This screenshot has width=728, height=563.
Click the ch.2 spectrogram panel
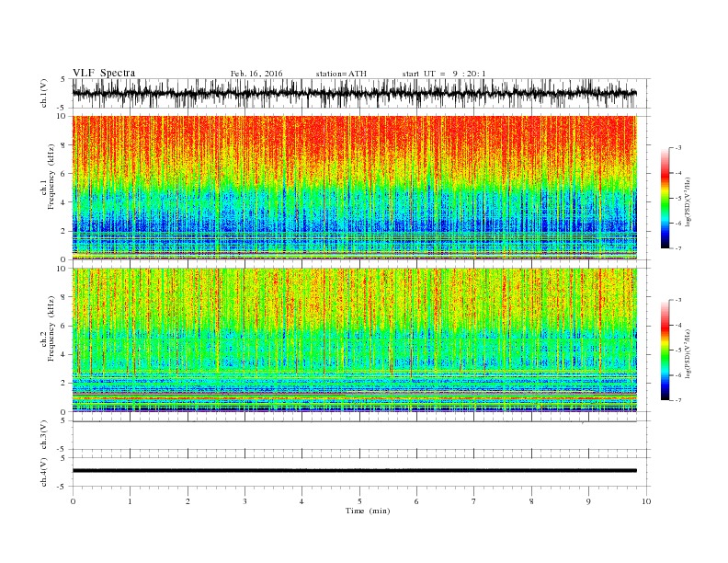(354, 339)
